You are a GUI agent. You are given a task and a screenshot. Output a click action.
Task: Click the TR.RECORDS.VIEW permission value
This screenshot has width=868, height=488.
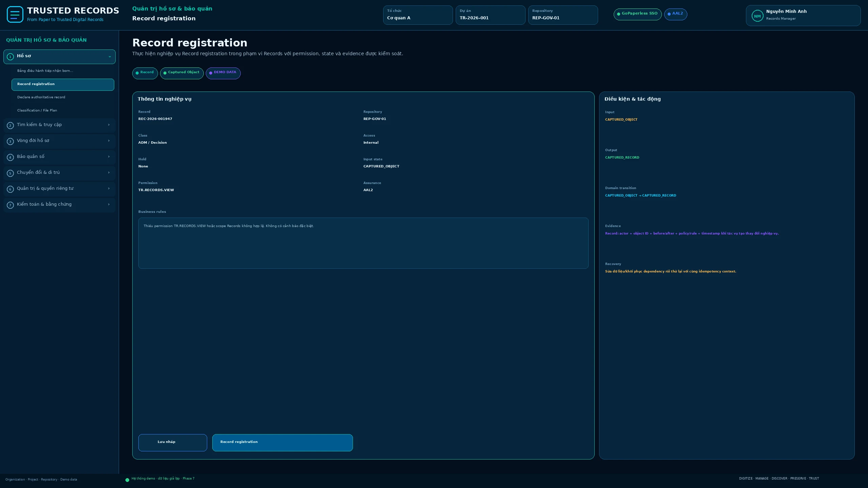pos(156,190)
